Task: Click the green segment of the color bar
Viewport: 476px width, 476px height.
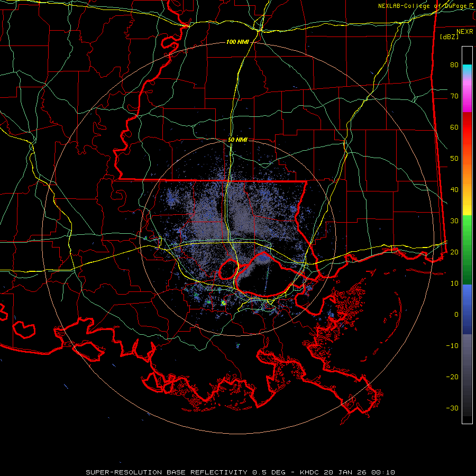Action: click(467, 250)
